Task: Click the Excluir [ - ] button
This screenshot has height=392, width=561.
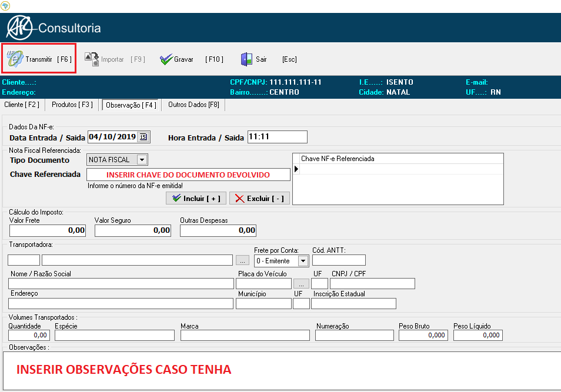Action: point(259,199)
